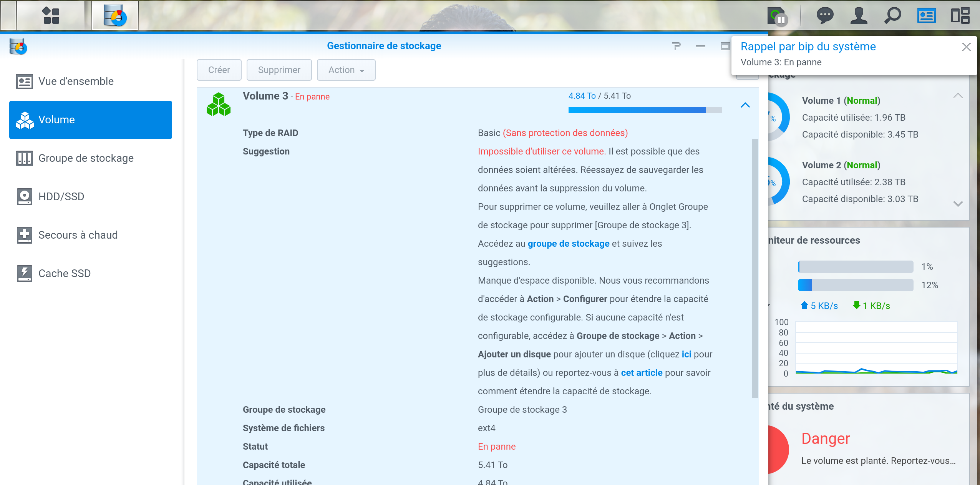The height and width of the screenshot is (485, 980).
Task: Click the '5.41 To' Capacité totale value
Action: pyautogui.click(x=493, y=465)
